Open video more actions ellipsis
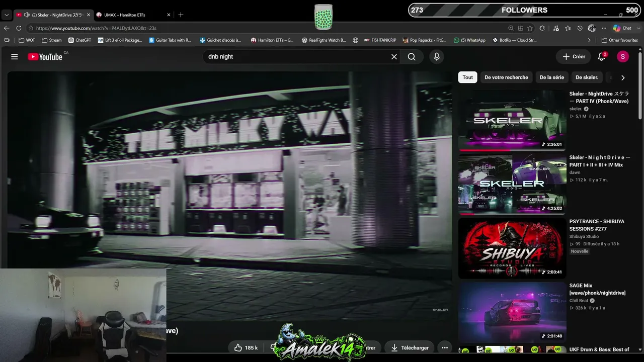Image resolution: width=644 pixels, height=362 pixels. [x=444, y=347]
